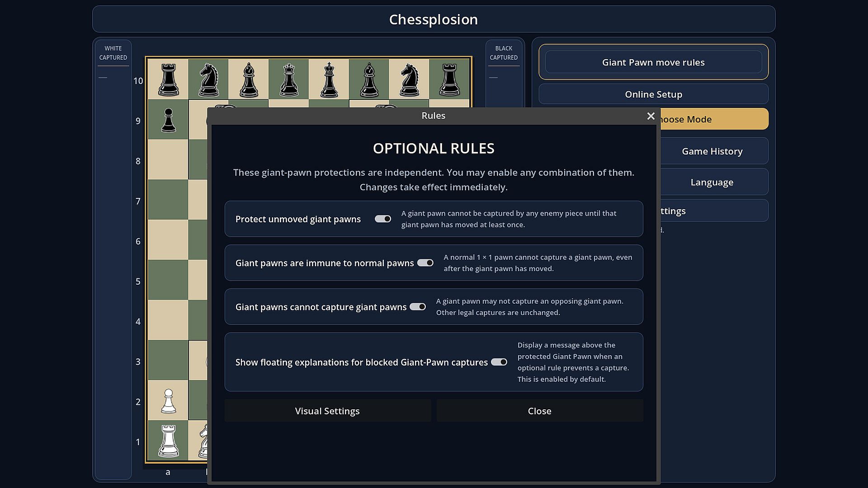The image size is (868, 488).
Task: Select the black queen on d10
Action: 288,80
